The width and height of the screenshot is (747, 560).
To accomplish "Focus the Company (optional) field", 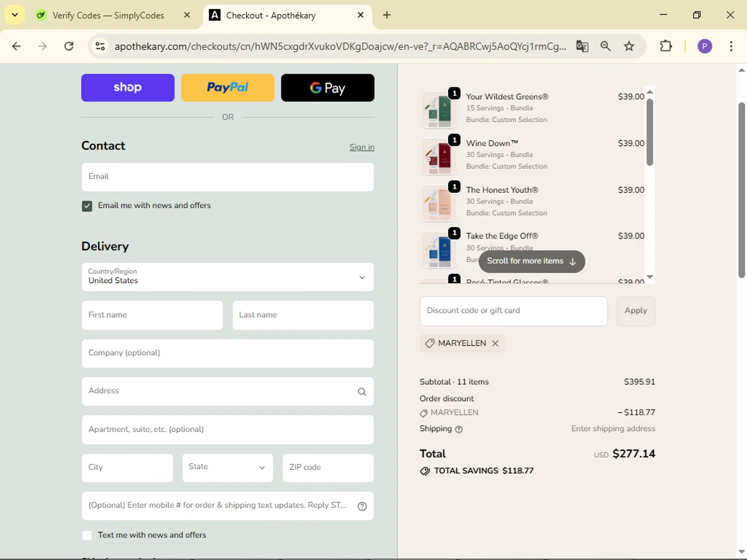I will [228, 353].
